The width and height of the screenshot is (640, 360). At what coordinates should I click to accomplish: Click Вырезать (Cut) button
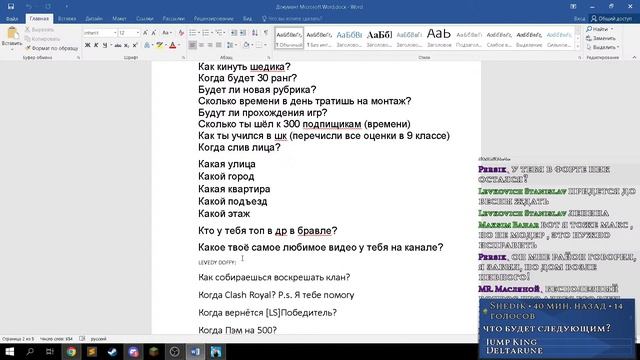point(39,29)
